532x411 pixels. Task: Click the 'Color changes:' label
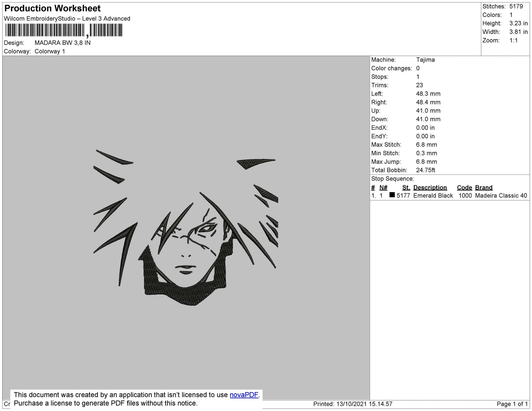[391, 68]
